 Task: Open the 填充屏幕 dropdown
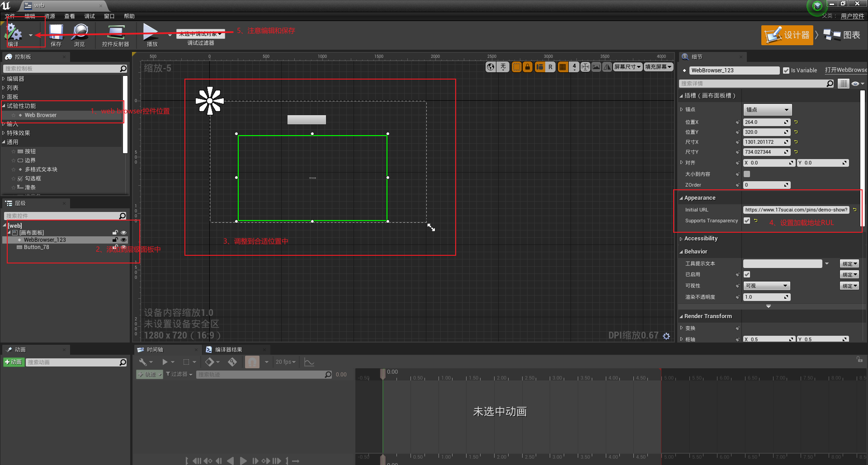(658, 66)
